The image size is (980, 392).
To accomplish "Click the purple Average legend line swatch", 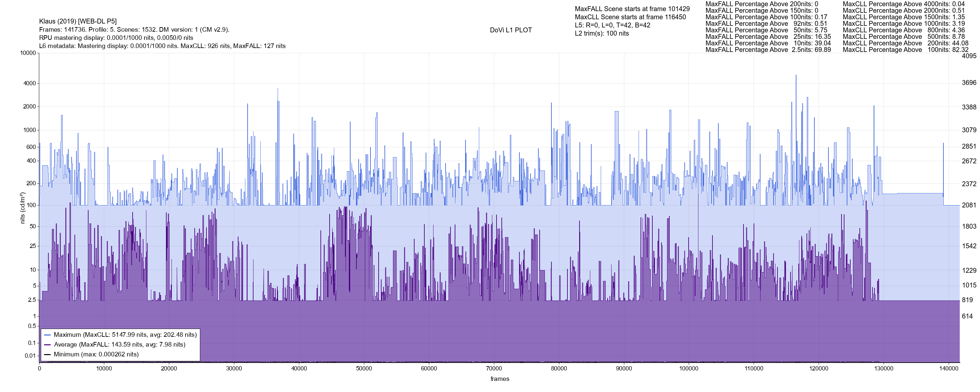I will 48,345.
